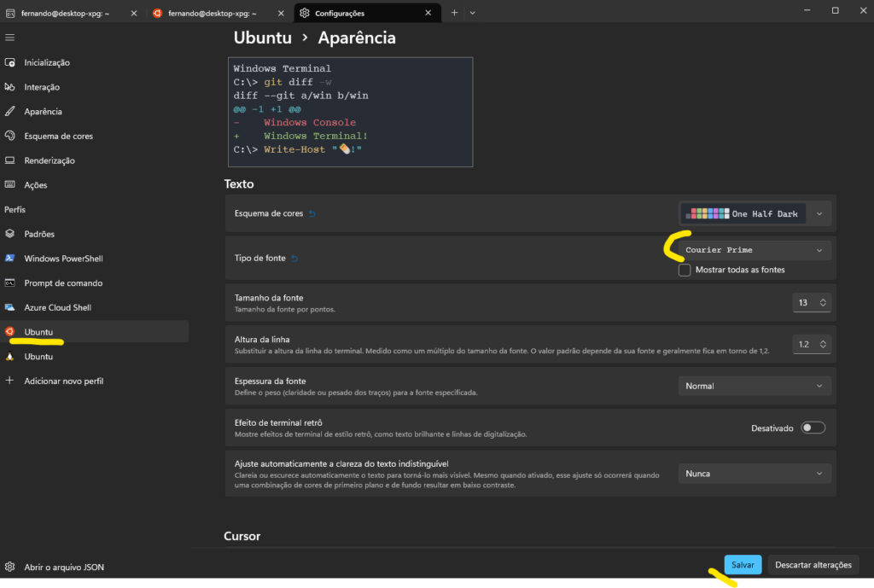Close the first fernando@desktop-xpg tab
874x588 pixels.
134,13
